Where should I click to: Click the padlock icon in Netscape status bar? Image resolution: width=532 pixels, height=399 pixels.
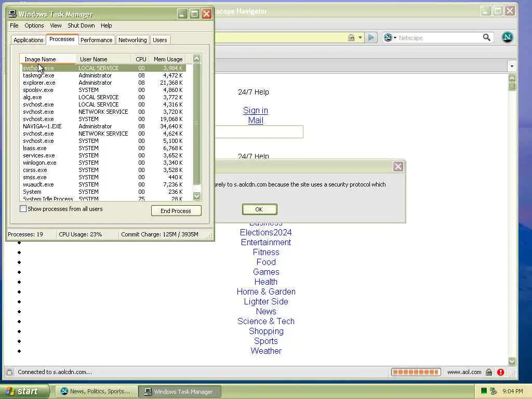click(x=489, y=372)
